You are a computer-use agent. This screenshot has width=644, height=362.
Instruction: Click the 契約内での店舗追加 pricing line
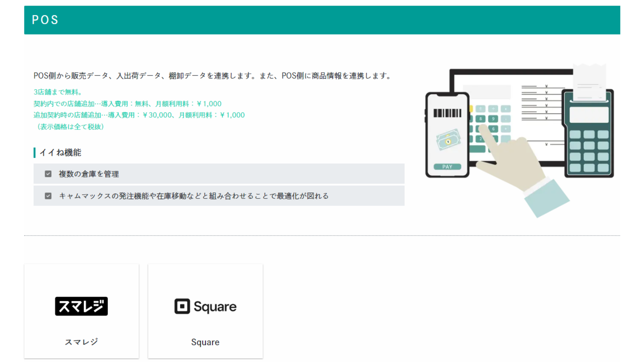(127, 104)
